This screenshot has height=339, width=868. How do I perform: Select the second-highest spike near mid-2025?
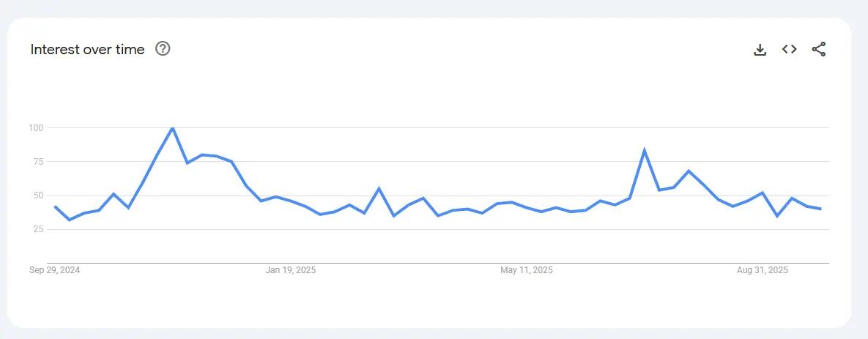pos(644,151)
